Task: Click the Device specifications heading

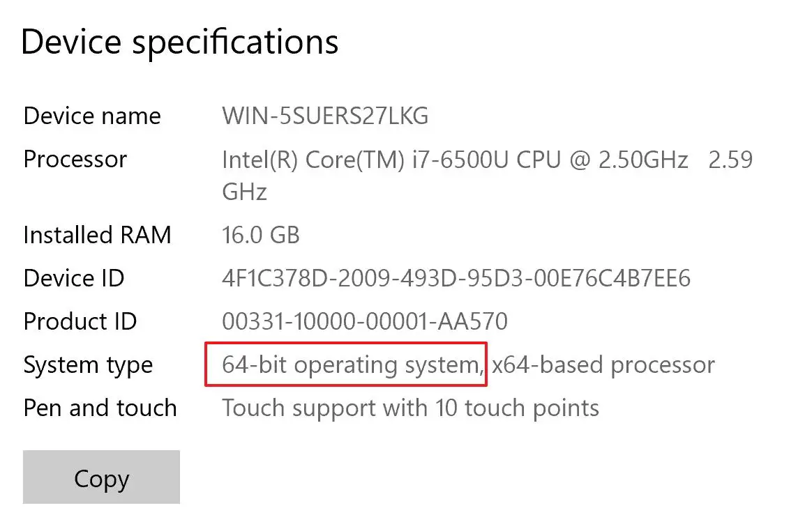Action: point(180,42)
